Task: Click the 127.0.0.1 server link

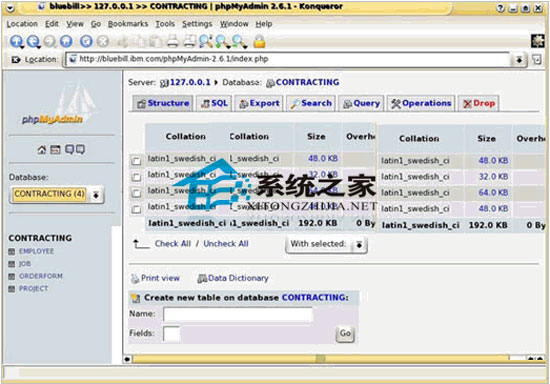Action: tap(190, 82)
